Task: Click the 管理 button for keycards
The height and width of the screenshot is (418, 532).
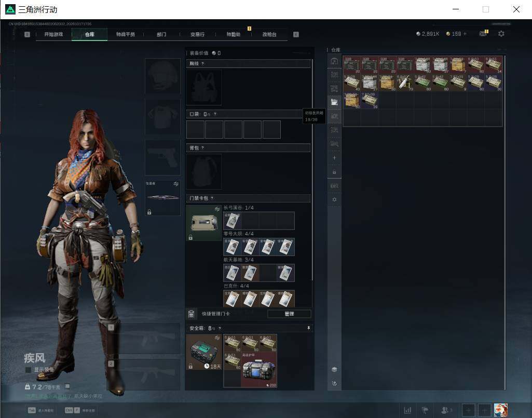Action: pos(289,314)
